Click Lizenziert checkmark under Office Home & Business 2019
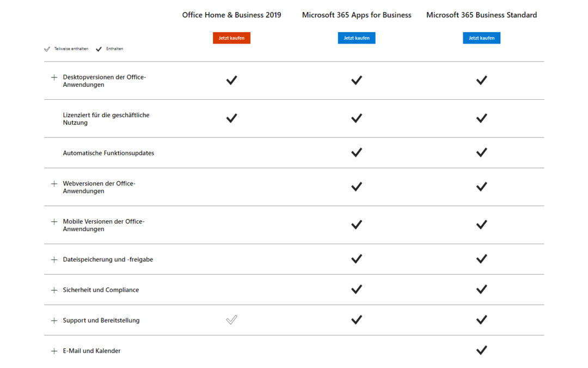Viewport: 588px width, 368px height. pyautogui.click(x=231, y=118)
